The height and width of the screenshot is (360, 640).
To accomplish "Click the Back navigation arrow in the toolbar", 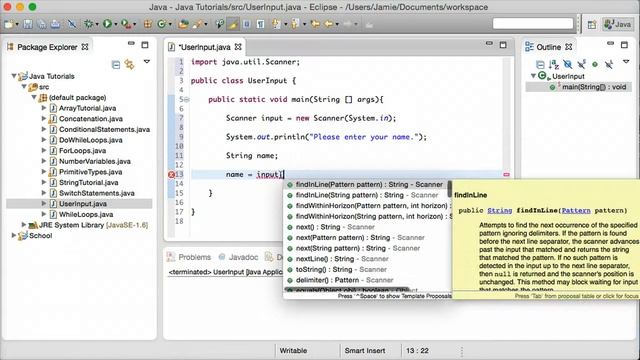I will (329, 24).
